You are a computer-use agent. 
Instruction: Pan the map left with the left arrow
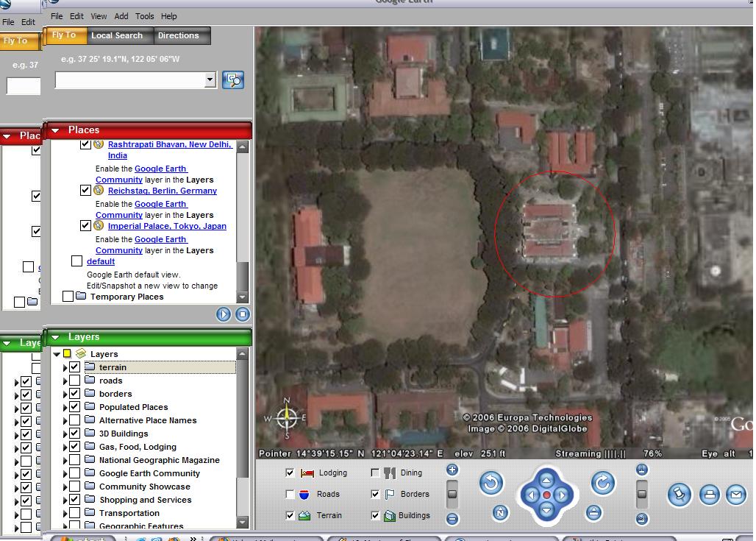click(x=531, y=495)
